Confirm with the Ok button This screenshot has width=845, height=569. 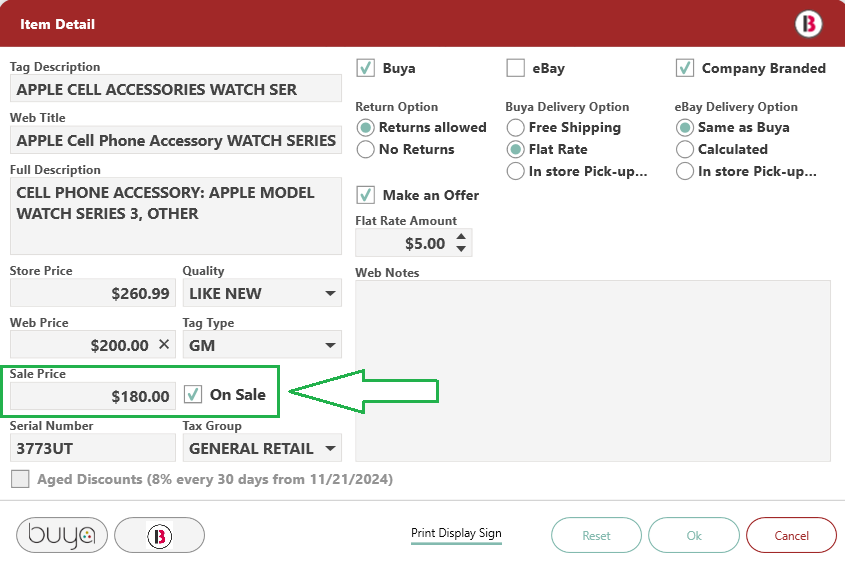click(x=694, y=535)
